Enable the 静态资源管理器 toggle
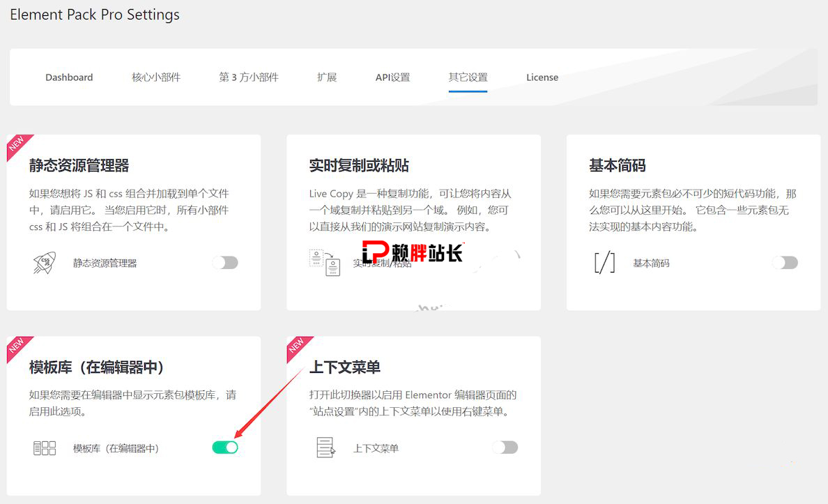This screenshot has height=504, width=828. (226, 263)
